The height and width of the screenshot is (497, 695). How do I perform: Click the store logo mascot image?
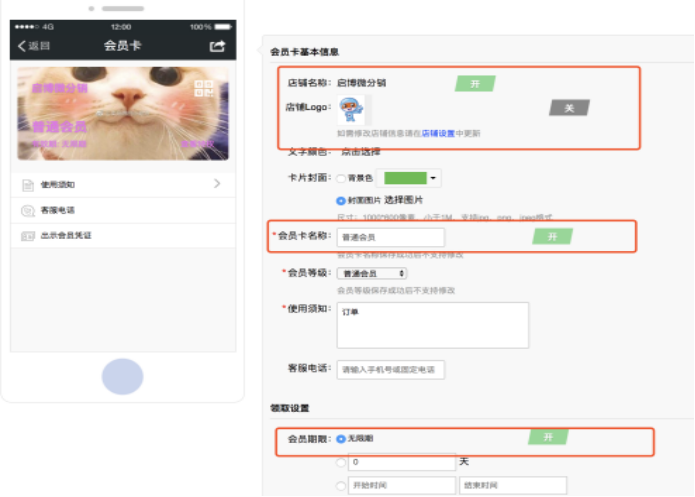(x=350, y=111)
